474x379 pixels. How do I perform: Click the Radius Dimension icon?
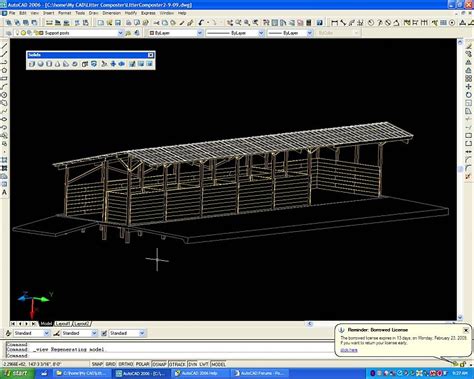tap(371, 23)
